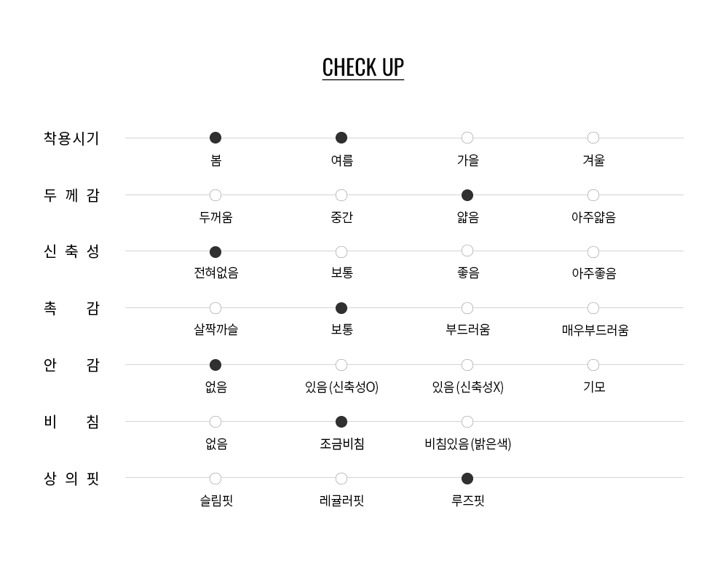The image size is (728, 566).
Task: Click the filled 루즈핏 fit dot
Action: (x=467, y=479)
